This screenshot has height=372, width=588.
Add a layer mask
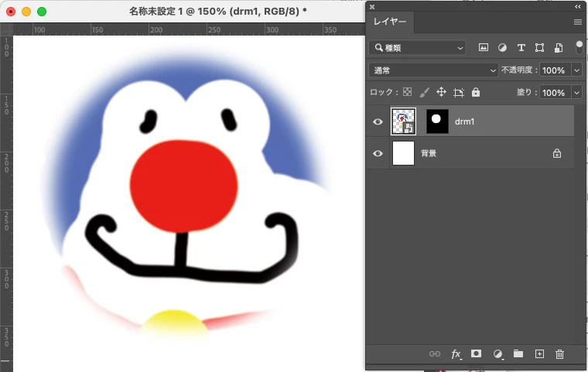[x=477, y=353]
